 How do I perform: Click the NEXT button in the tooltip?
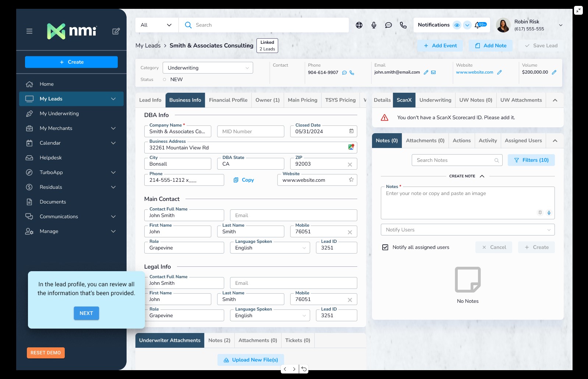[86, 313]
